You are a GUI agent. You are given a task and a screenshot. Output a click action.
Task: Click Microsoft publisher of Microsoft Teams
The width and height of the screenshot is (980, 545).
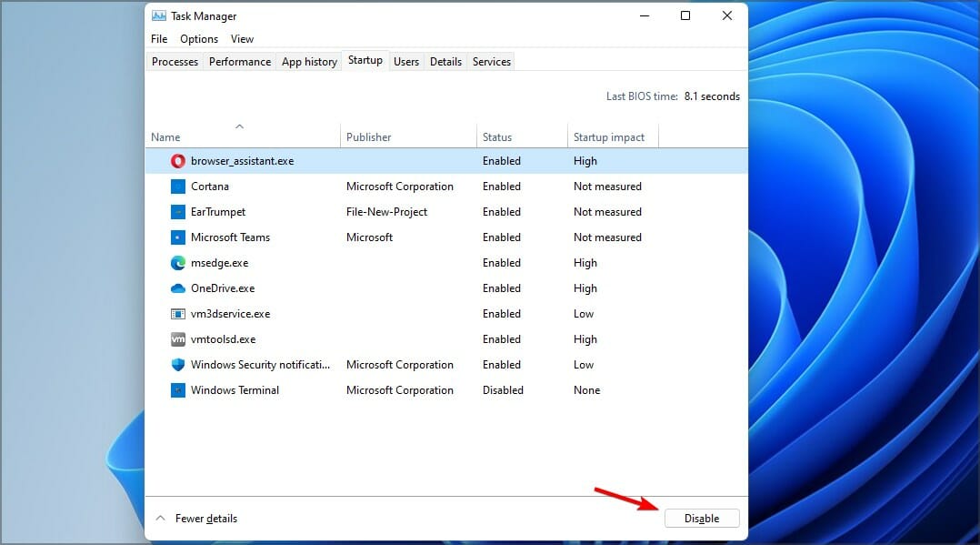[x=369, y=237]
